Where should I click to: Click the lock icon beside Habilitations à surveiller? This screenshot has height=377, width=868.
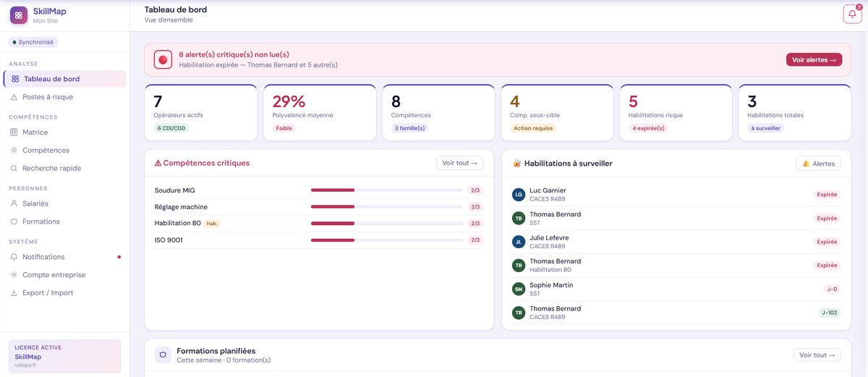[516, 164]
